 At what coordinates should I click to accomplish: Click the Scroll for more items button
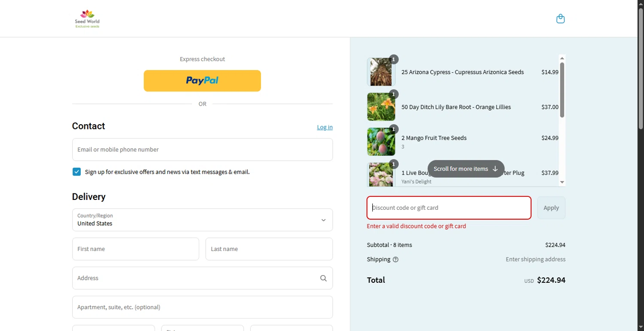point(466,169)
